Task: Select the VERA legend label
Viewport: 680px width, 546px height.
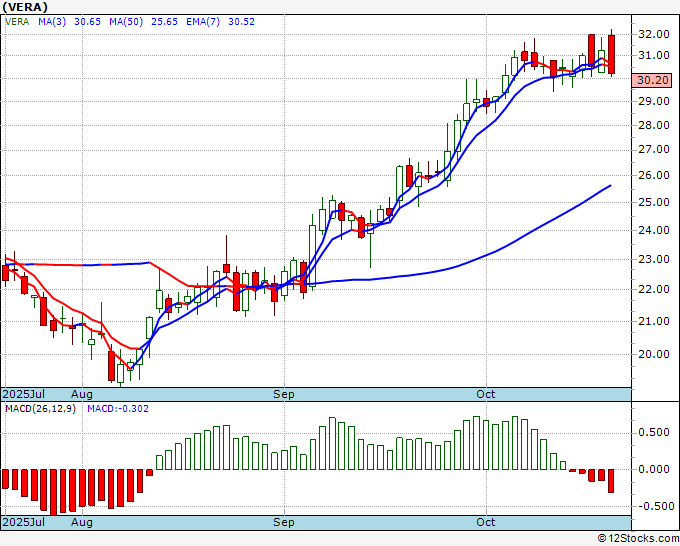Action: [17, 22]
